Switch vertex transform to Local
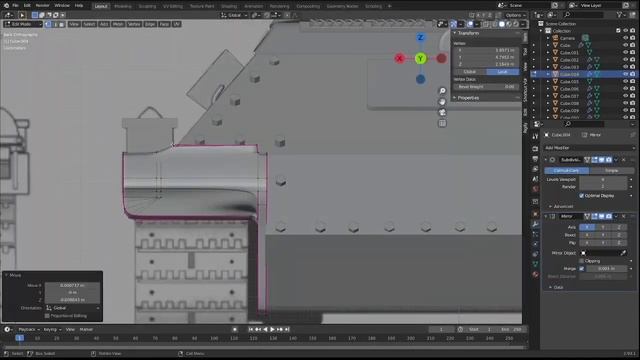This screenshot has width=640, height=360. [x=502, y=72]
